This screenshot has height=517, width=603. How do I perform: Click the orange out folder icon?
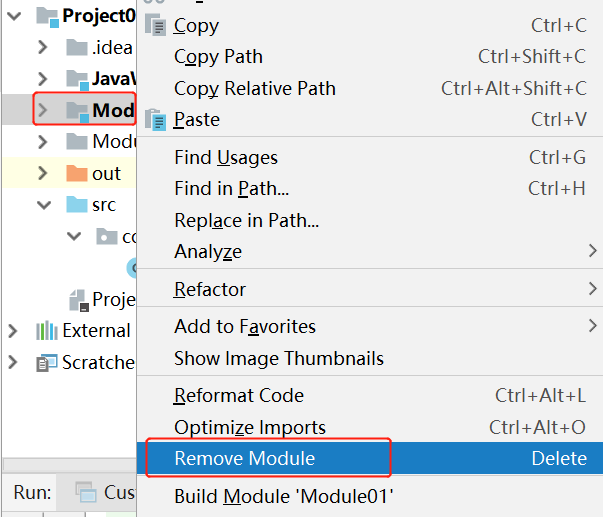coord(77,173)
